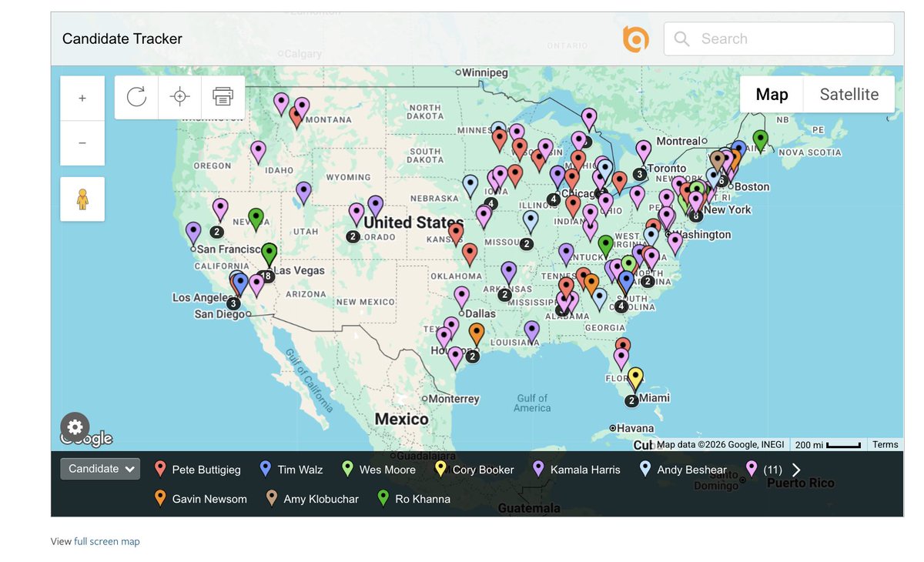Toggle the pink (11) legend entry

(764, 470)
